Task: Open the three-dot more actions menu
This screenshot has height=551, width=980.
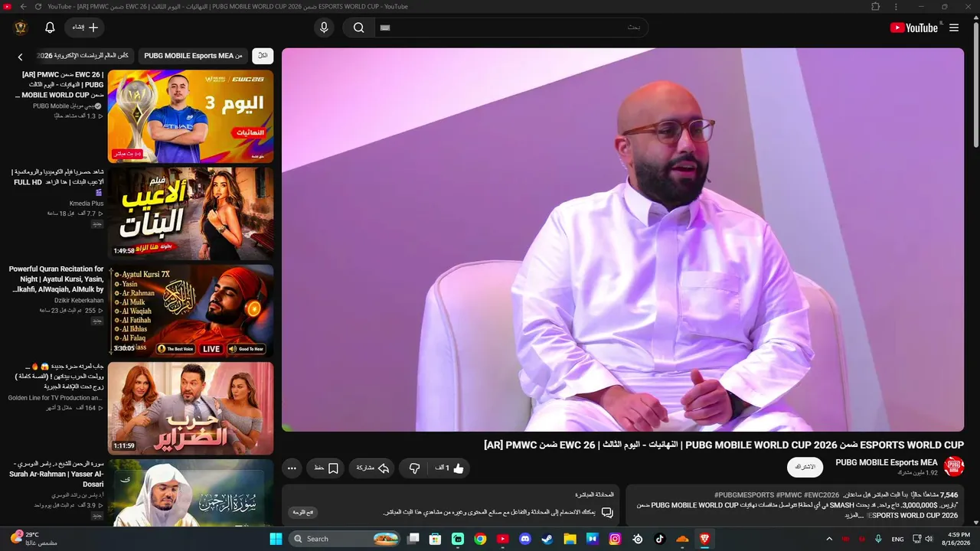Action: [292, 468]
